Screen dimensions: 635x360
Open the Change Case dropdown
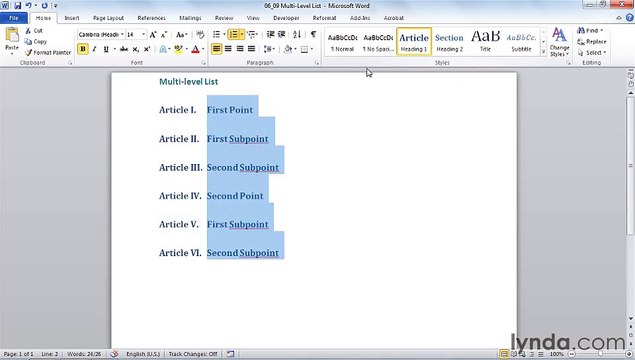(181, 35)
